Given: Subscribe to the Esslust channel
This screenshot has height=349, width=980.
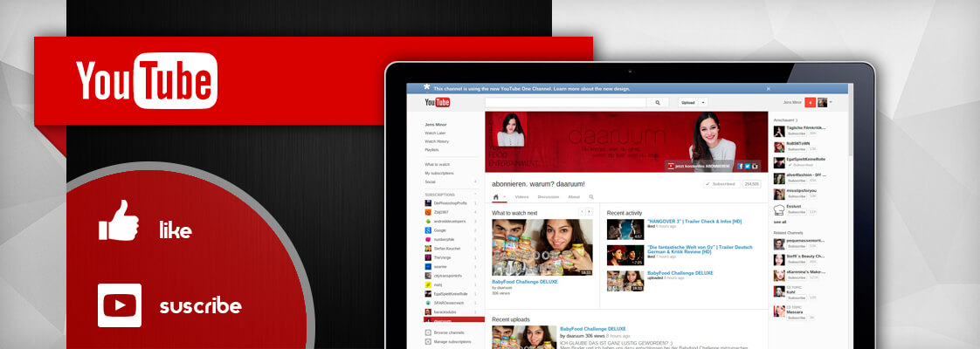Looking at the screenshot, I should [797, 212].
